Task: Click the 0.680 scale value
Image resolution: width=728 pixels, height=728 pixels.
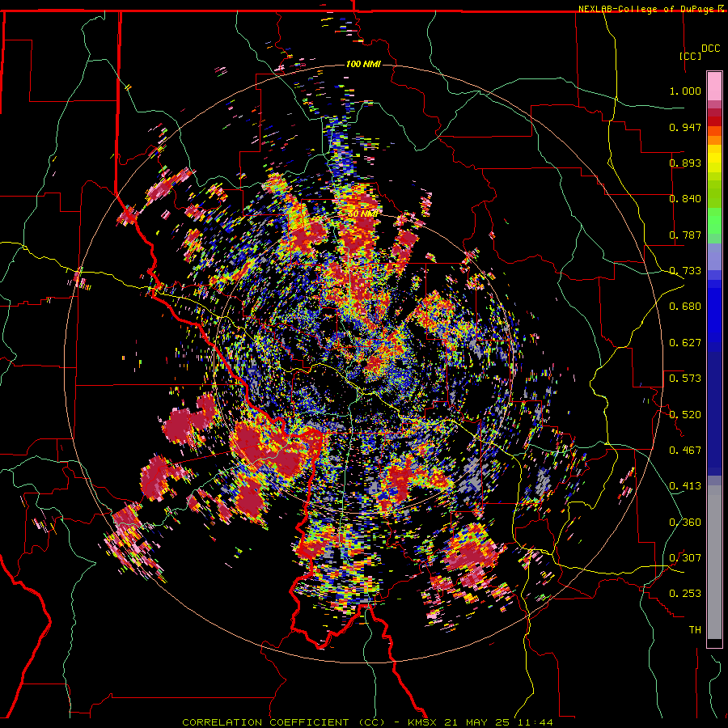Action: (685, 307)
